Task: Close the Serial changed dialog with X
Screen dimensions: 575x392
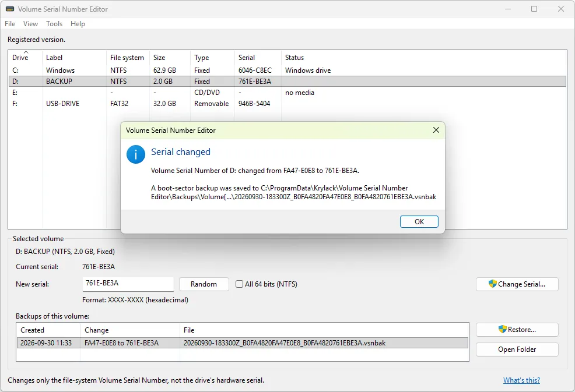Action: click(x=436, y=130)
